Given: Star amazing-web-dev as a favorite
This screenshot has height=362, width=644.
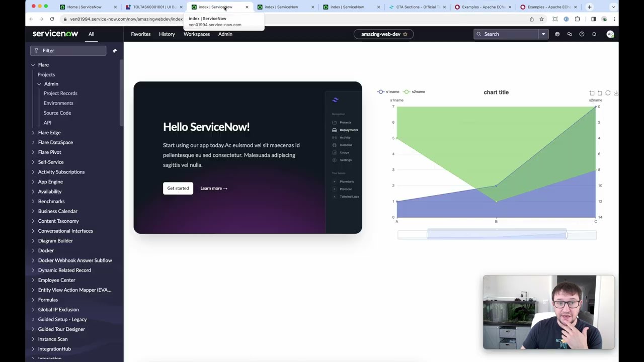Looking at the screenshot, I should tap(405, 34).
